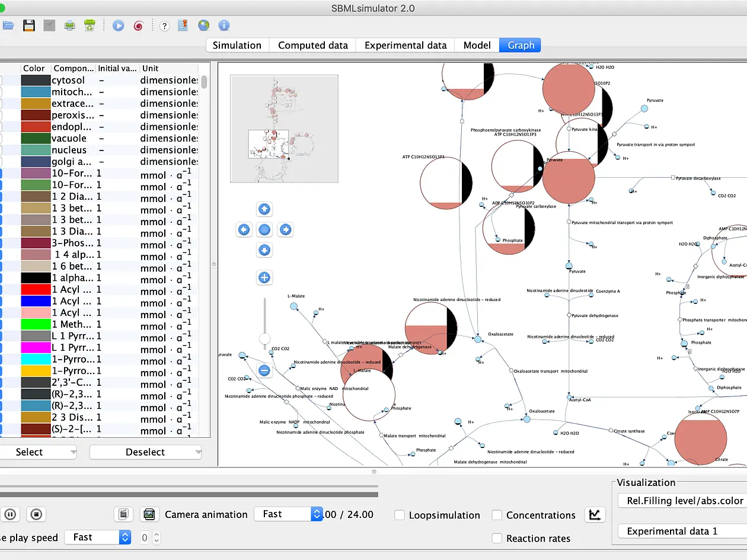
Task: Click the Color column header
Action: point(34,68)
